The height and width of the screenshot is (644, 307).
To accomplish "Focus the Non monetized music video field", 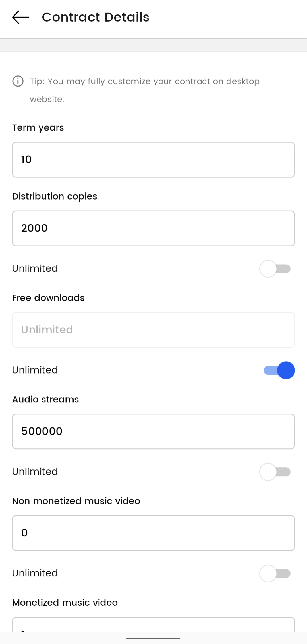I will [x=153, y=533].
